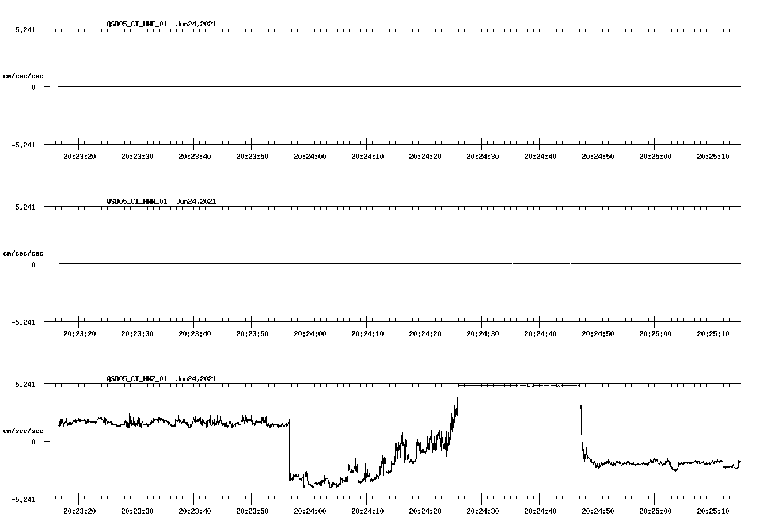The image size is (782, 532).
Task: Click the clipped flat-top section of HNZ trace
Action: [x=519, y=385]
